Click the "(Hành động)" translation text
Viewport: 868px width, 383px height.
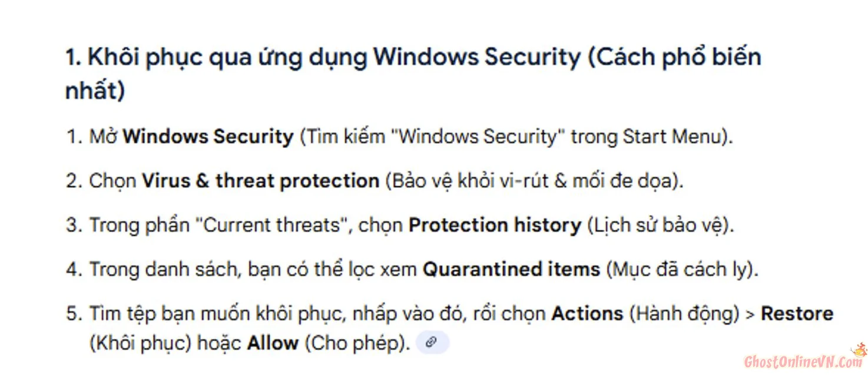(x=684, y=313)
